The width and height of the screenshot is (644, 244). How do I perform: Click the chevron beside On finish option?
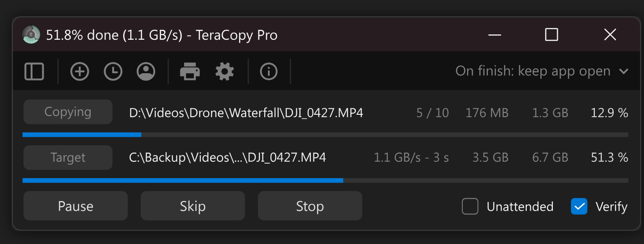pyautogui.click(x=624, y=71)
